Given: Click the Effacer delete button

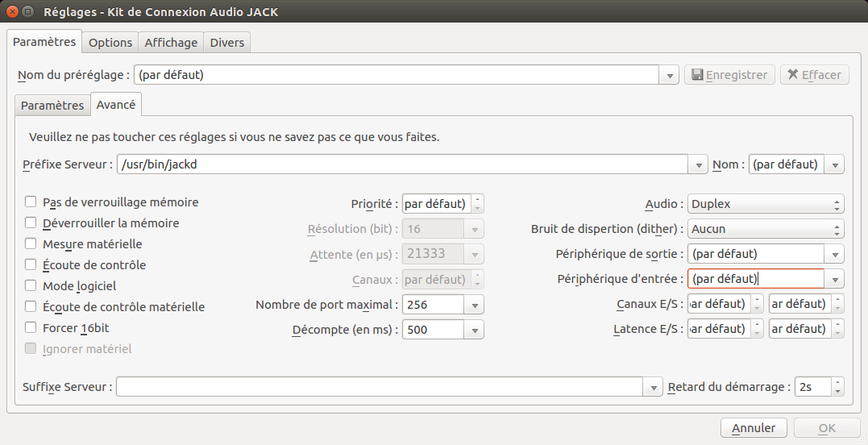Looking at the screenshot, I should [x=813, y=75].
